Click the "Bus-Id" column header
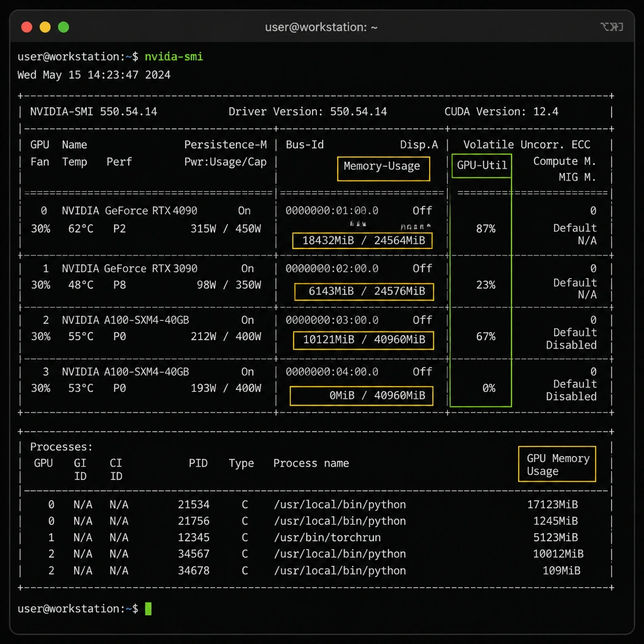The width and height of the screenshot is (644, 644). pyautogui.click(x=305, y=145)
